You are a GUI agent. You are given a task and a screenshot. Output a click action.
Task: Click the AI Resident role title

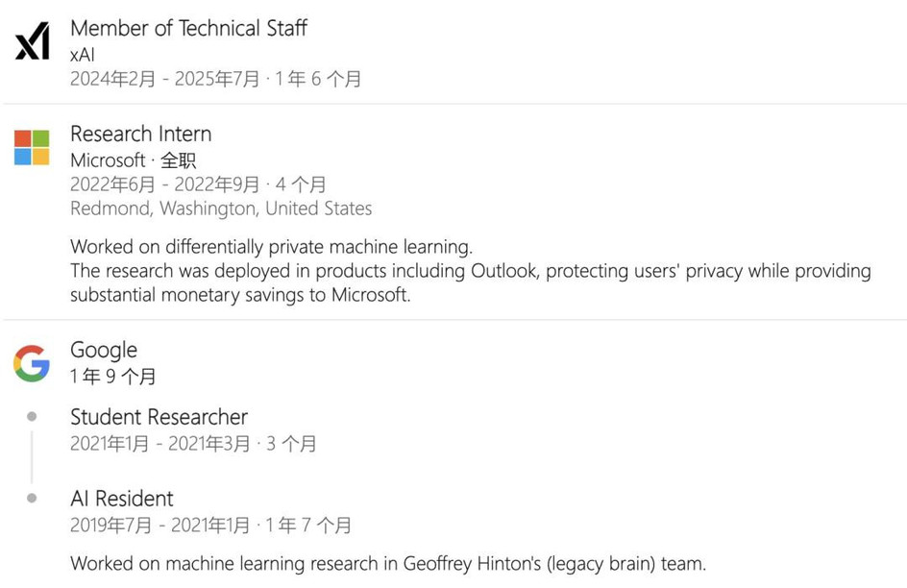(121, 498)
